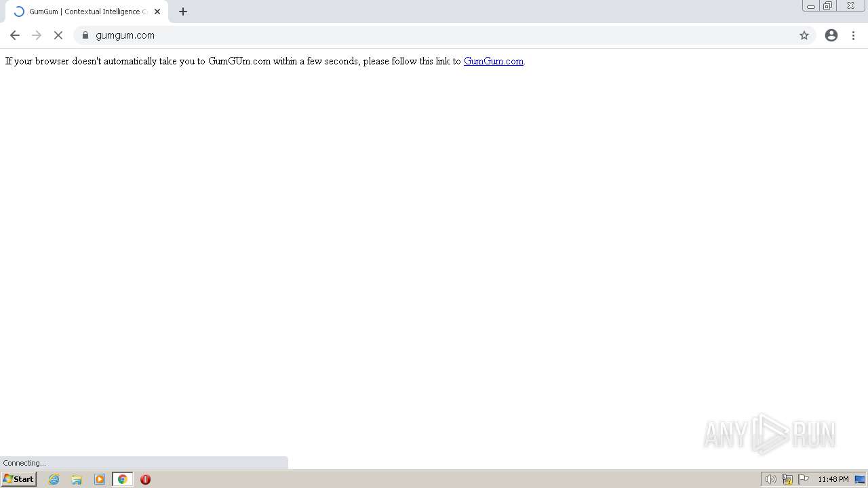Show desktop via tray monitor icon
Viewport: 868px width, 488px height.
[x=860, y=479]
